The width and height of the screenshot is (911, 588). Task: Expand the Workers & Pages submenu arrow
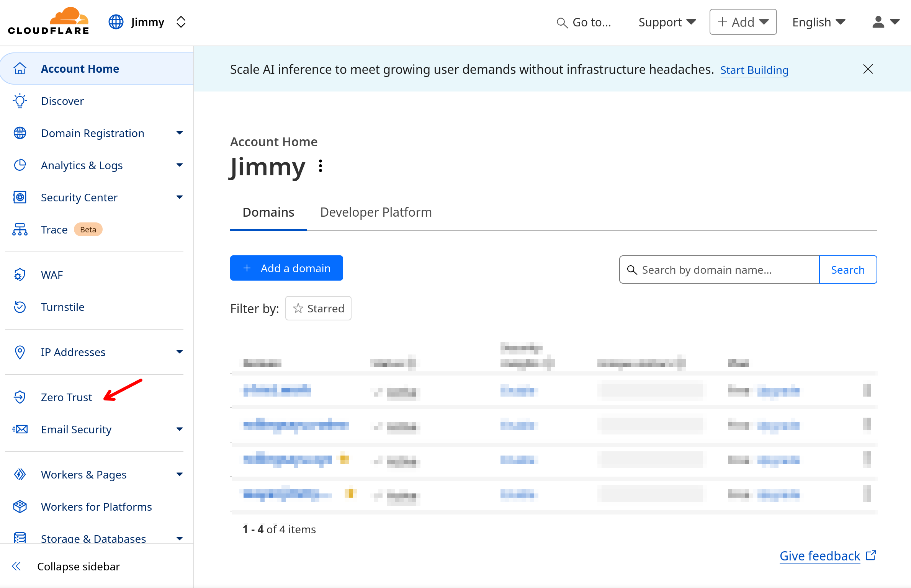(180, 474)
